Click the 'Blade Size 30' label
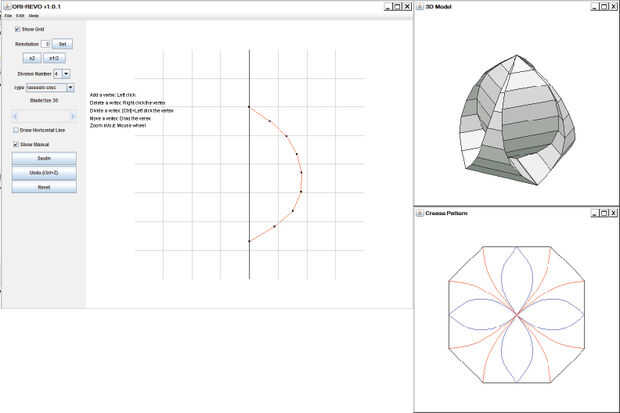Viewport: 620px width, 413px height. (x=44, y=100)
